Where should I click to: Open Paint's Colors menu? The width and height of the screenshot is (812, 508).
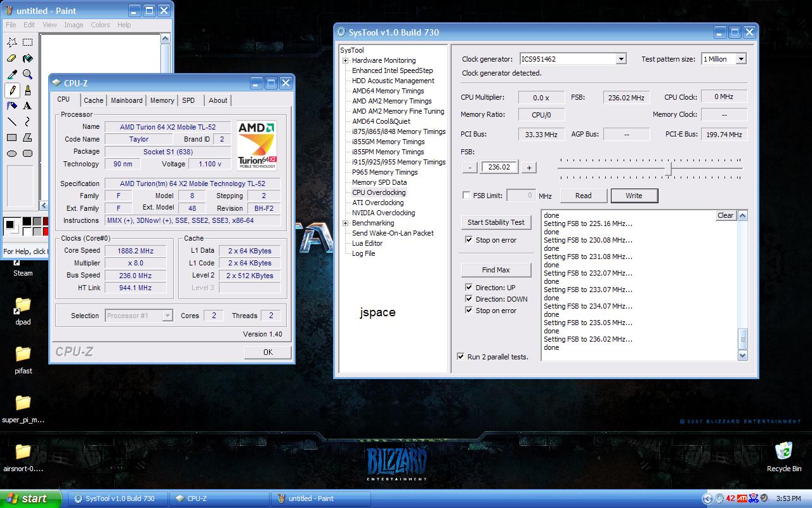tap(100, 25)
